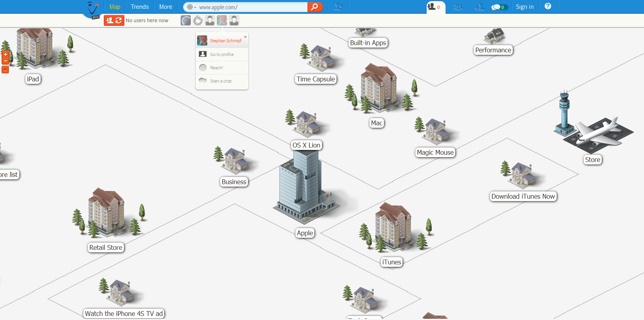
Task: Open the chat messages counter
Action: point(500,7)
